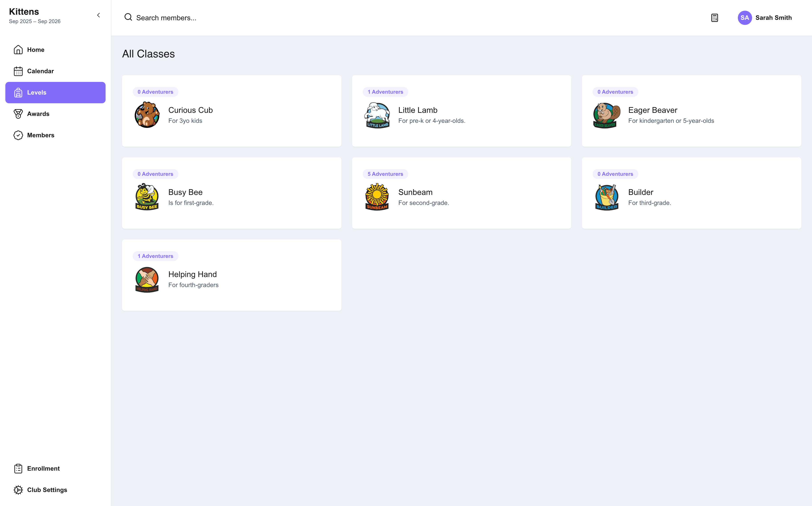The height and width of the screenshot is (506, 812).
Task: Click the 5 Adventurers tag on Sunbeam
Action: (x=385, y=174)
